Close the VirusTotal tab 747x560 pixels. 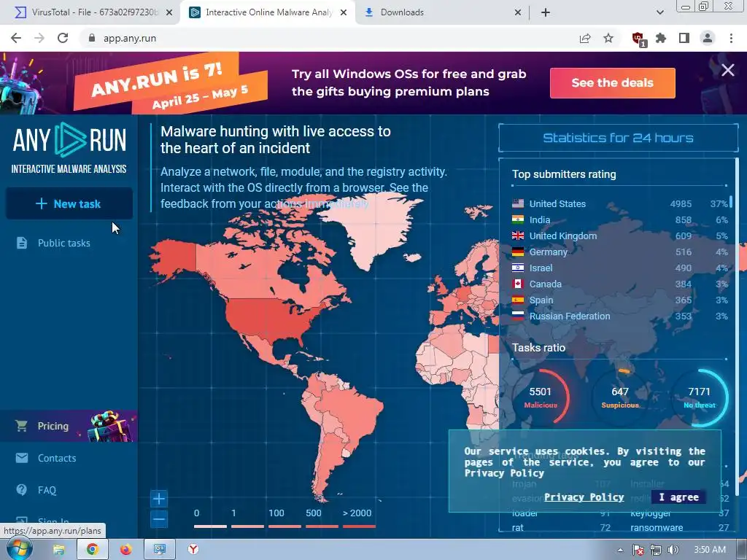point(169,12)
